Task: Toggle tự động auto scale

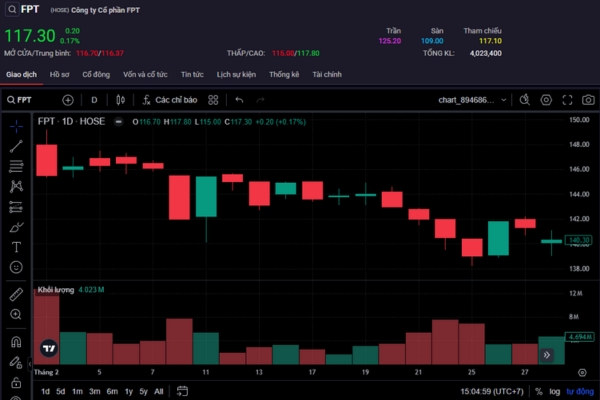Action: pyautogui.click(x=580, y=391)
